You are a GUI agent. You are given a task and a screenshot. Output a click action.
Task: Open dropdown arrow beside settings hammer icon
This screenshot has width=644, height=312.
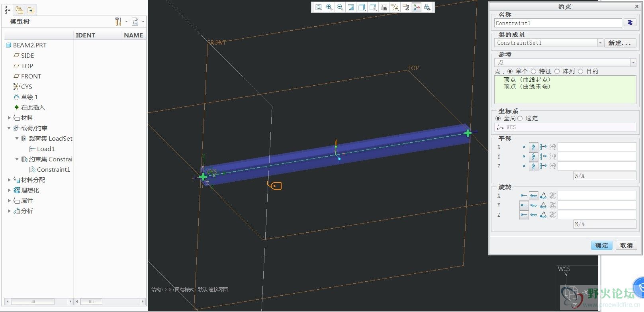(x=127, y=22)
